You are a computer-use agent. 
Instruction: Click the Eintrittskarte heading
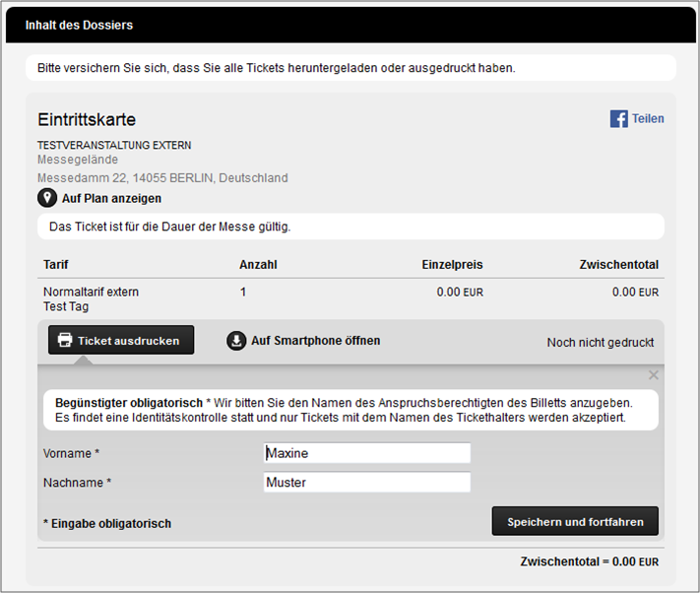coord(87,119)
